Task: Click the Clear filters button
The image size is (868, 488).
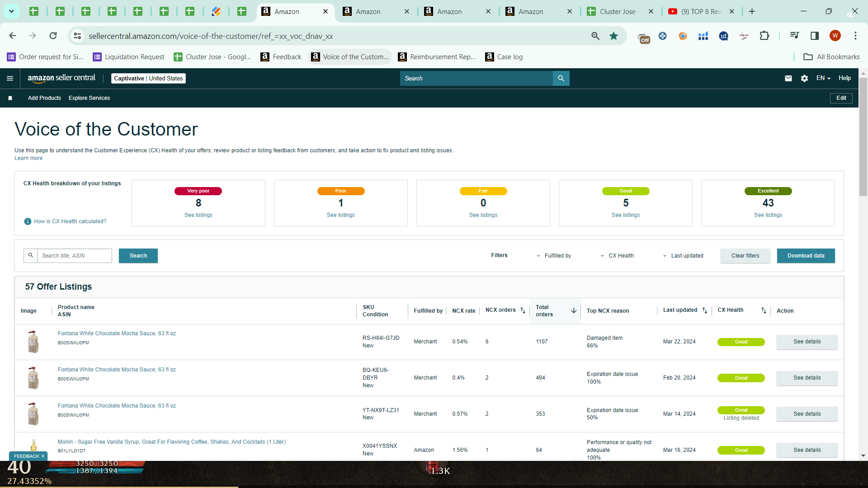Action: coord(745,256)
